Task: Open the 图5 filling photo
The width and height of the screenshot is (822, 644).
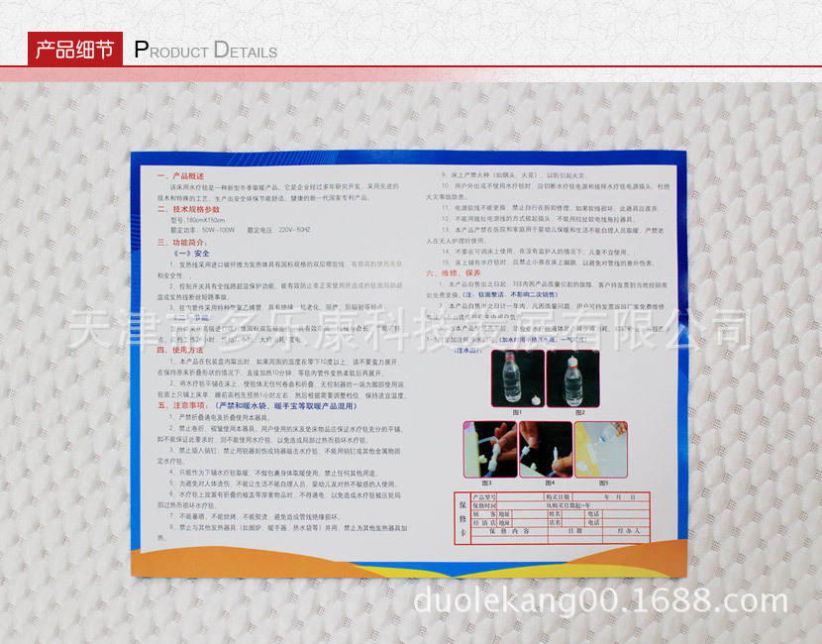Action: (601, 450)
